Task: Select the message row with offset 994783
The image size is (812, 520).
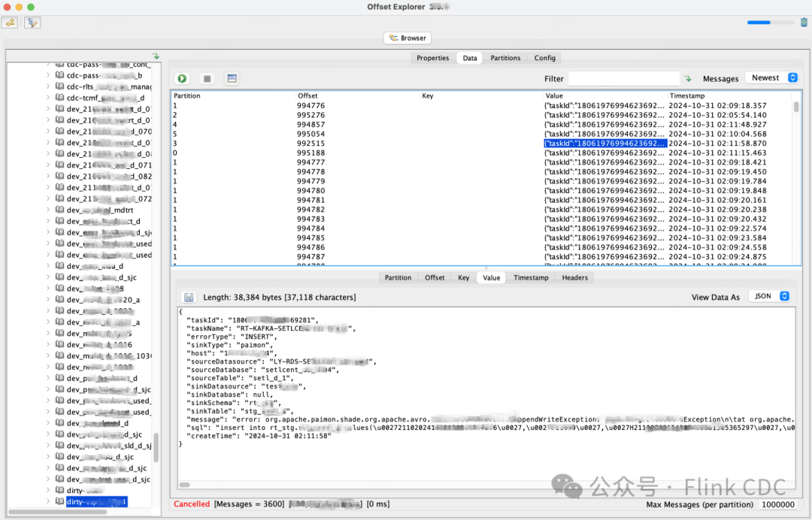Action: coord(482,219)
